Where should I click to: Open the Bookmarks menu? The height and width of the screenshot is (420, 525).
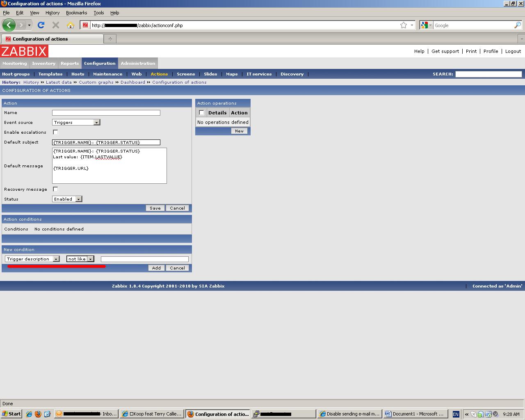pos(76,13)
